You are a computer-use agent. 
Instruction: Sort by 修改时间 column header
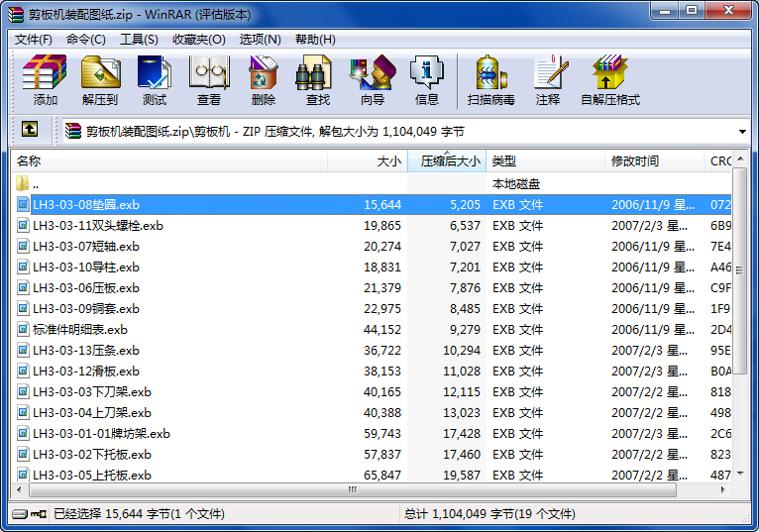pos(654,160)
